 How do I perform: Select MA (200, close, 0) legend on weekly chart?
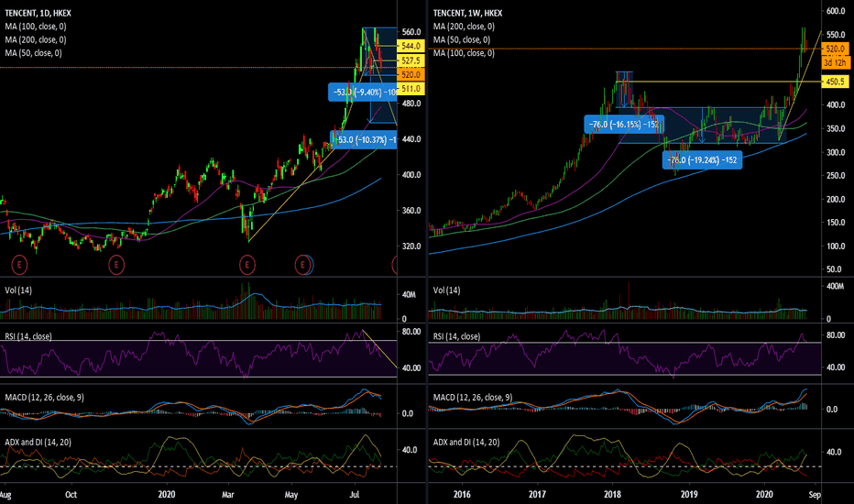(x=464, y=27)
